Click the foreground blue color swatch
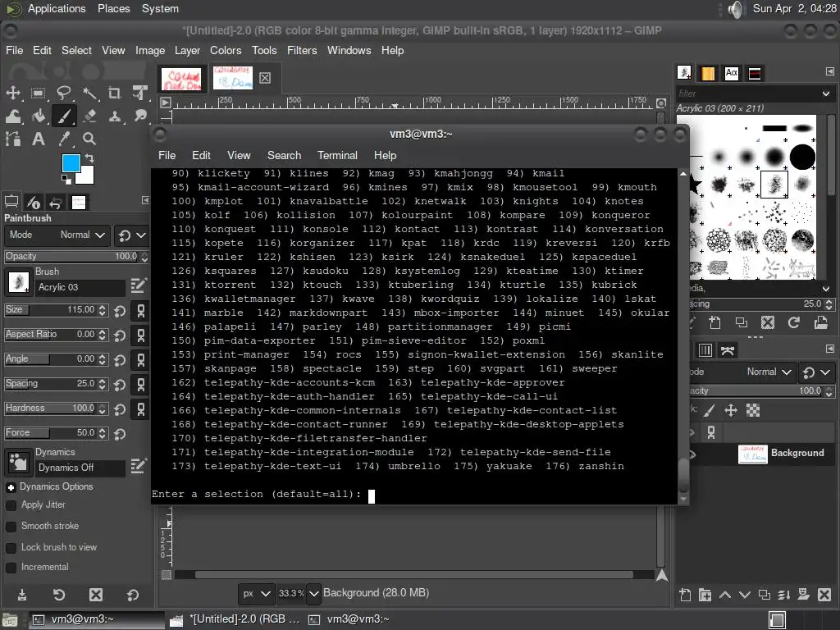 coord(71,163)
